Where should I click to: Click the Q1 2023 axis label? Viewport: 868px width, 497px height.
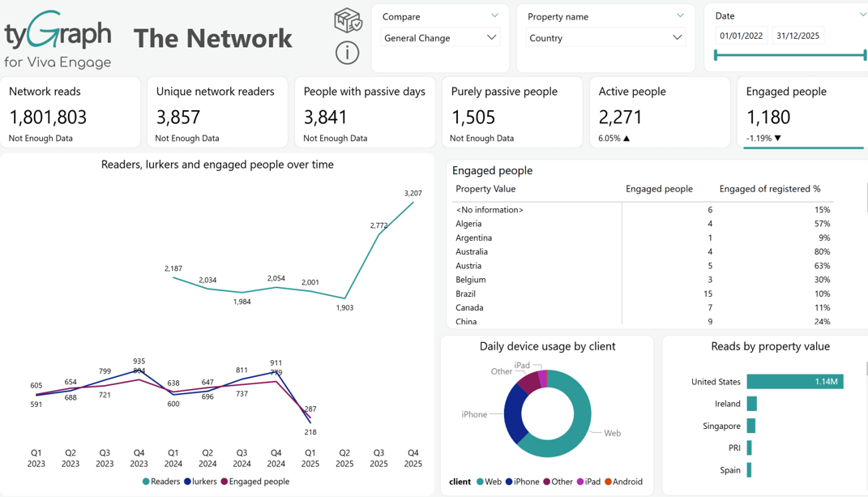tap(36, 458)
